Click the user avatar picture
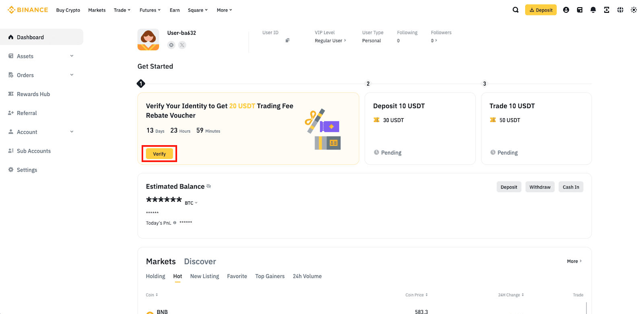Screen dimensions: 644x314 149,40
